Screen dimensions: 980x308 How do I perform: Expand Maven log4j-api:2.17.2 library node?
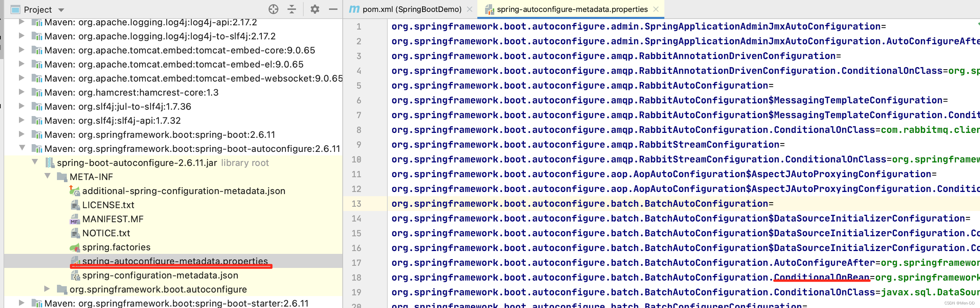point(22,22)
